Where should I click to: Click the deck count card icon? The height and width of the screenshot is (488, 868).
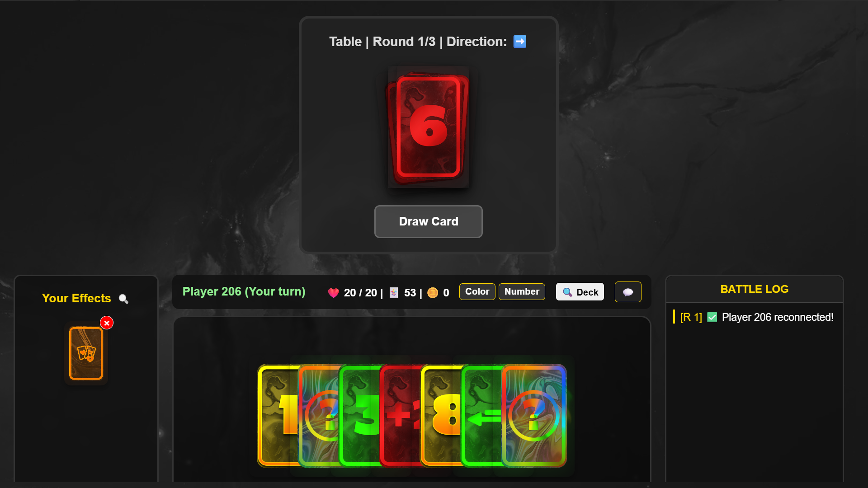tap(394, 293)
